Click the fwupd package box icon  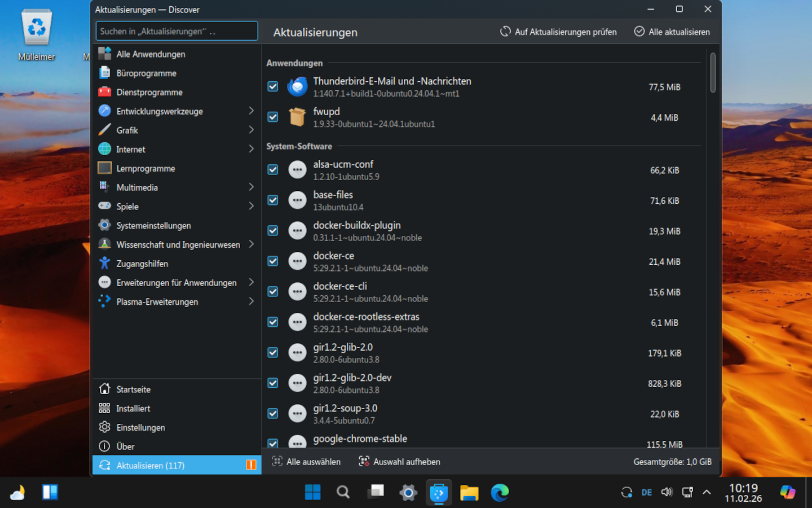[x=297, y=117]
